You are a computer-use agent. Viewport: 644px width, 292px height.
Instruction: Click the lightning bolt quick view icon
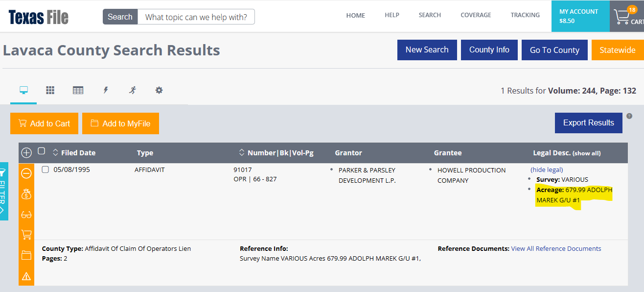click(x=105, y=90)
